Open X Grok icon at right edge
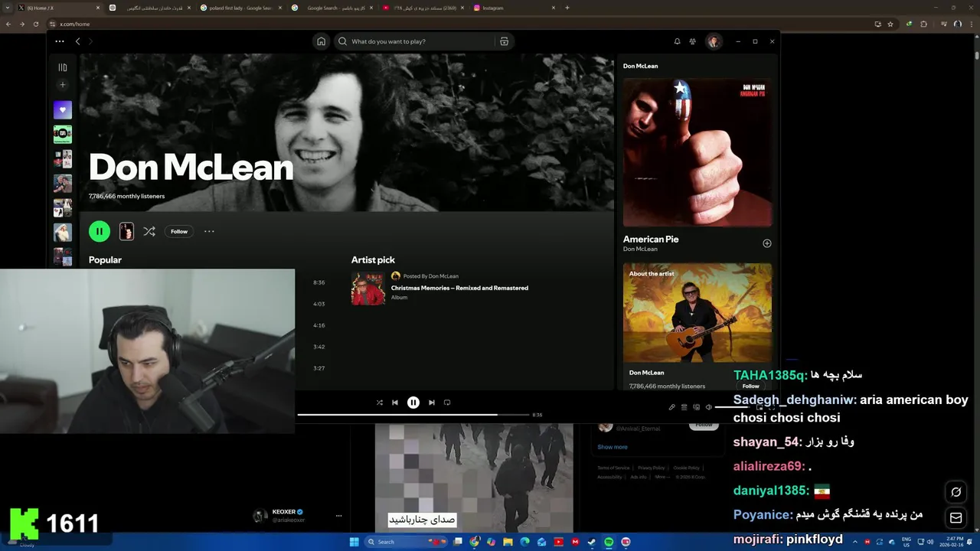The image size is (980, 551). [x=955, y=492]
